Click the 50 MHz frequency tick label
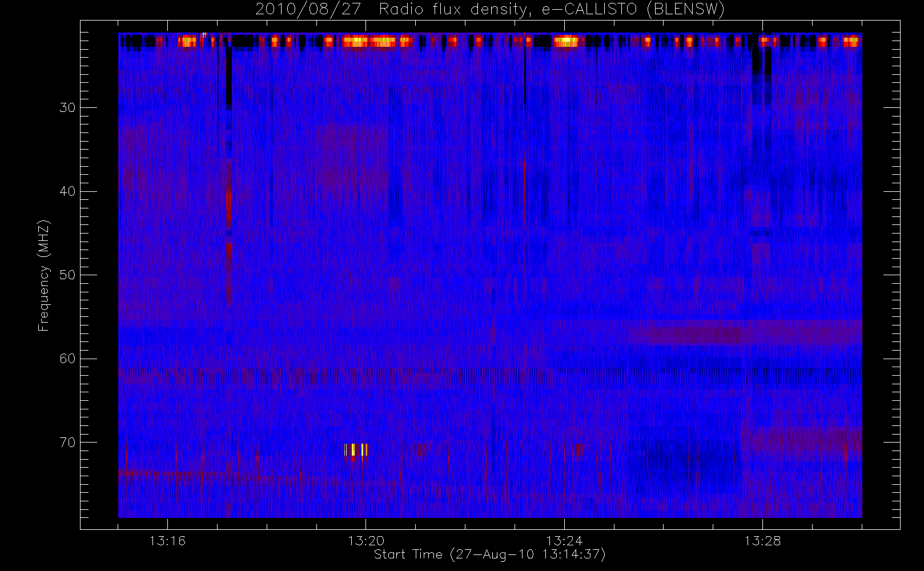 (67, 275)
